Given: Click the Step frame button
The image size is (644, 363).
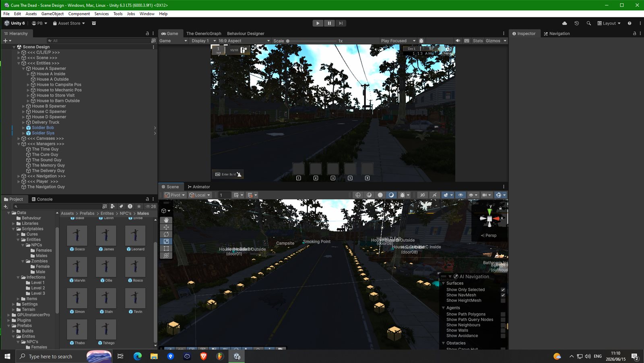Looking at the screenshot, I should [x=341, y=23].
